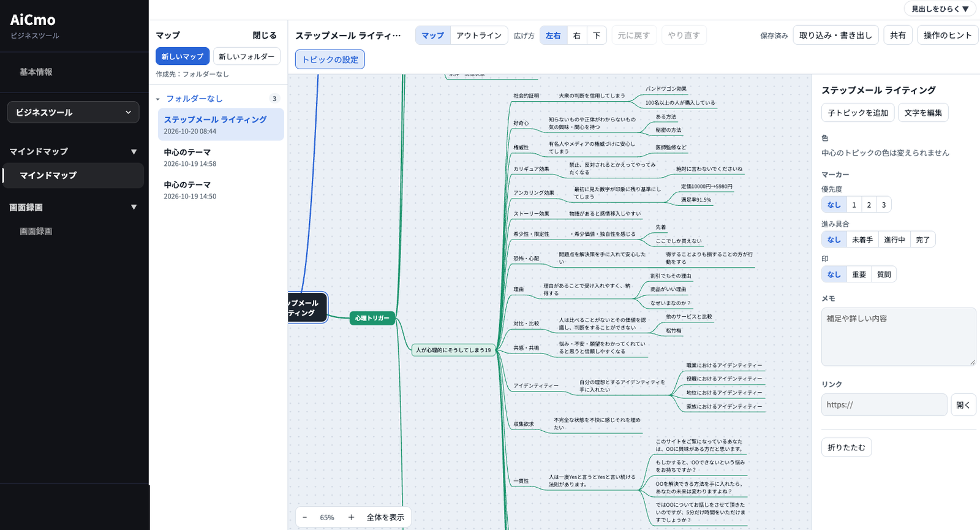
Task: Open the ビジネスツール workspace dropdown
Action: [x=73, y=112]
